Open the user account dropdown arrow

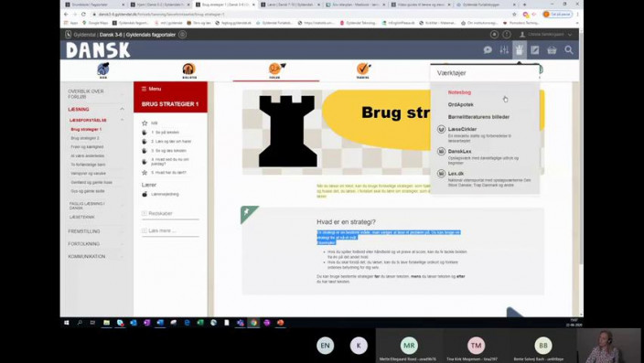(570, 35)
